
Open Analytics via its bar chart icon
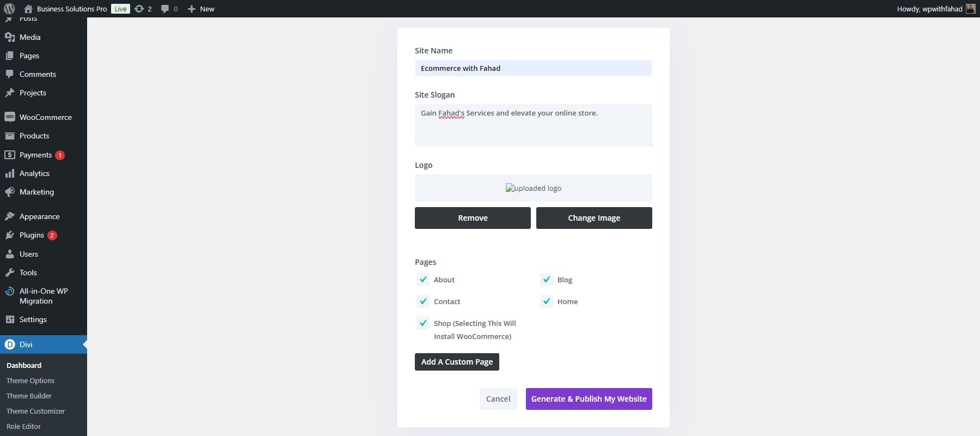pyautogui.click(x=9, y=173)
